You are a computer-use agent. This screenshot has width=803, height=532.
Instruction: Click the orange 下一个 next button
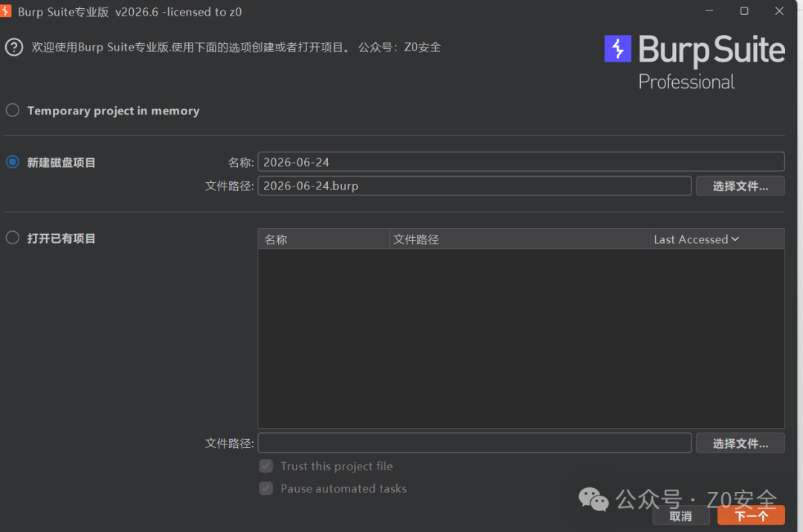click(751, 516)
